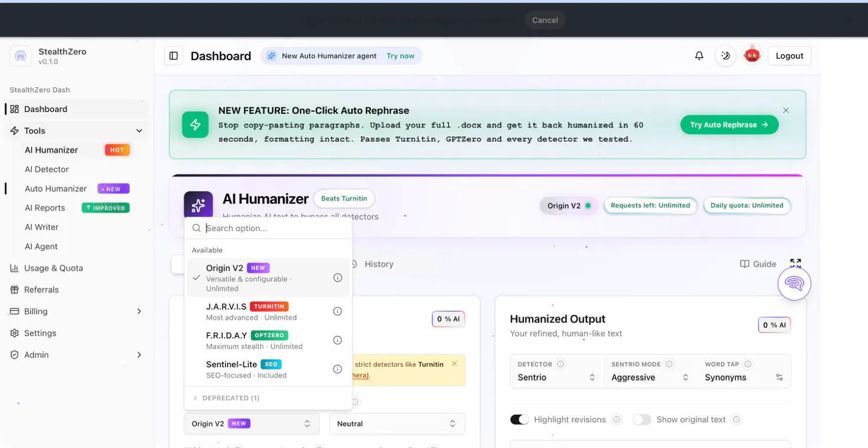This screenshot has width=868, height=448.
Task: Click the dimmed Cancel button at top
Action: (545, 20)
